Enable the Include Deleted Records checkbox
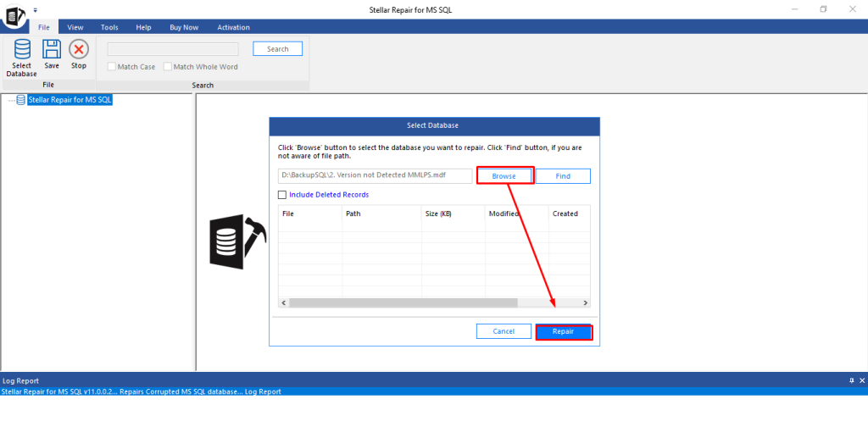Screen dimensions: 868x438 282,195
